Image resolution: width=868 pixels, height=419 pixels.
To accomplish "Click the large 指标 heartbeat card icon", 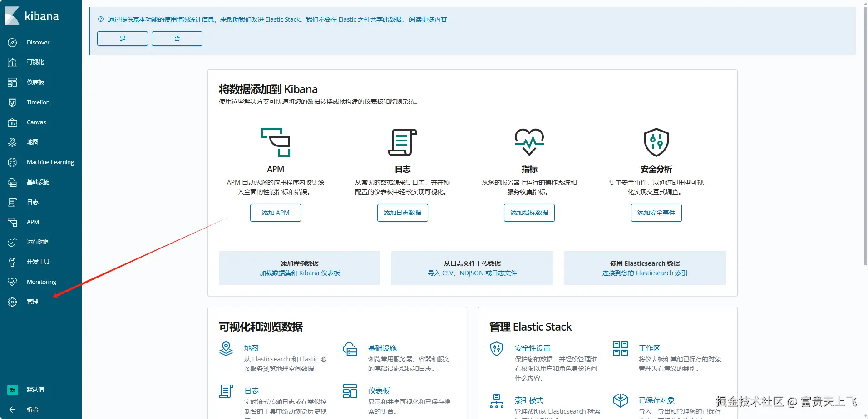I will click(x=529, y=142).
